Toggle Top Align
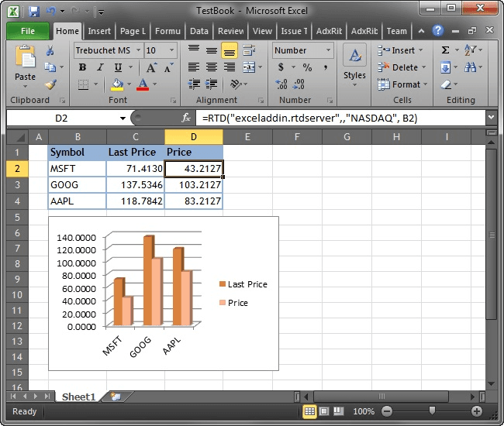This screenshot has height=426, width=504. click(194, 50)
